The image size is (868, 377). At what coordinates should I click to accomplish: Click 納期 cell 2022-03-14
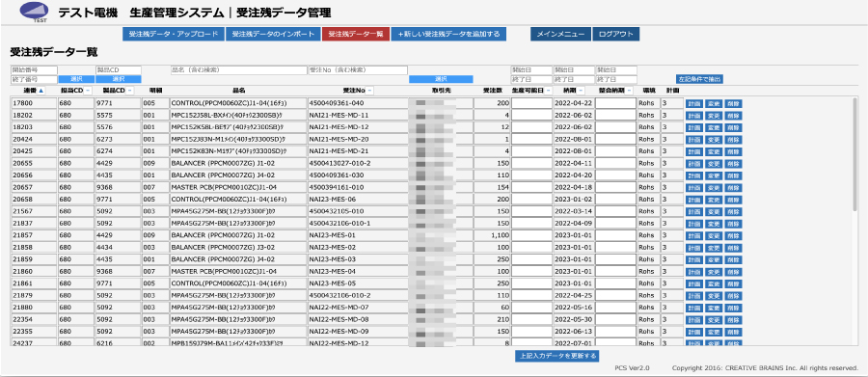tap(574, 211)
